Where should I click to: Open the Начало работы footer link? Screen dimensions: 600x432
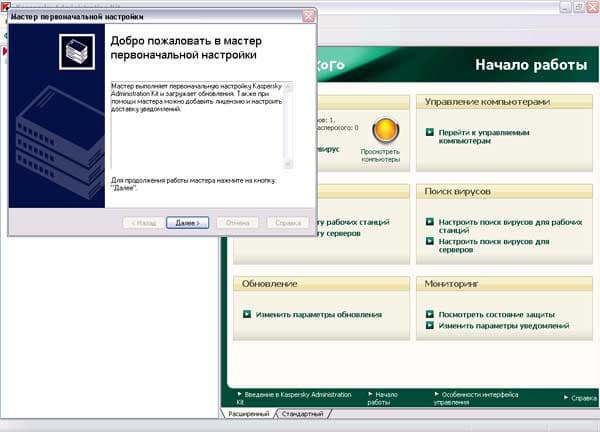coord(382,398)
